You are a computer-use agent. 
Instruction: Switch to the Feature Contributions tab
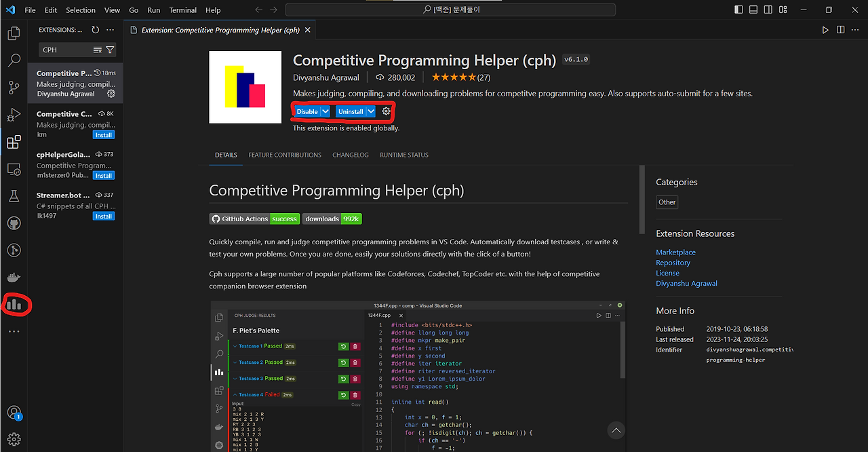(285, 155)
